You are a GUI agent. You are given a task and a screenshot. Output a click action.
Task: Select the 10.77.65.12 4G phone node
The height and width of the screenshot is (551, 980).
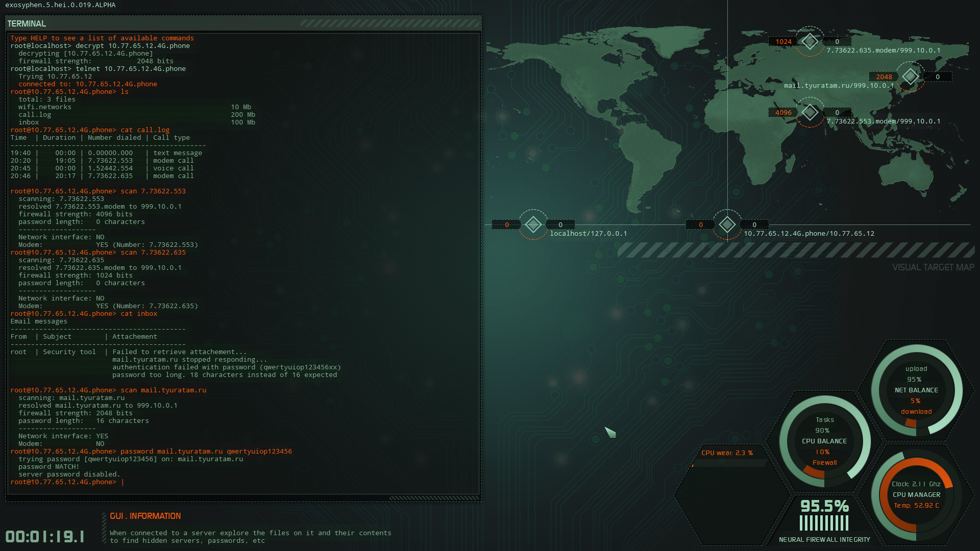(x=727, y=224)
